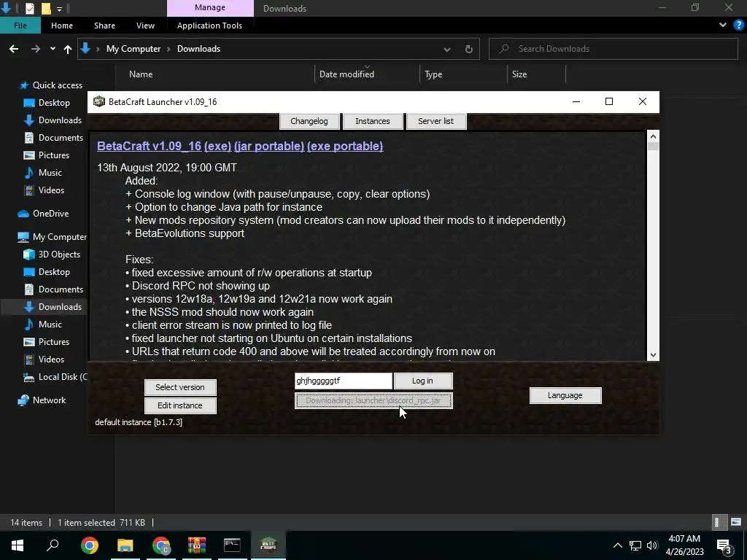Select My Computer in the navigation pane
Screen dimensions: 747x560
[x=60, y=237]
